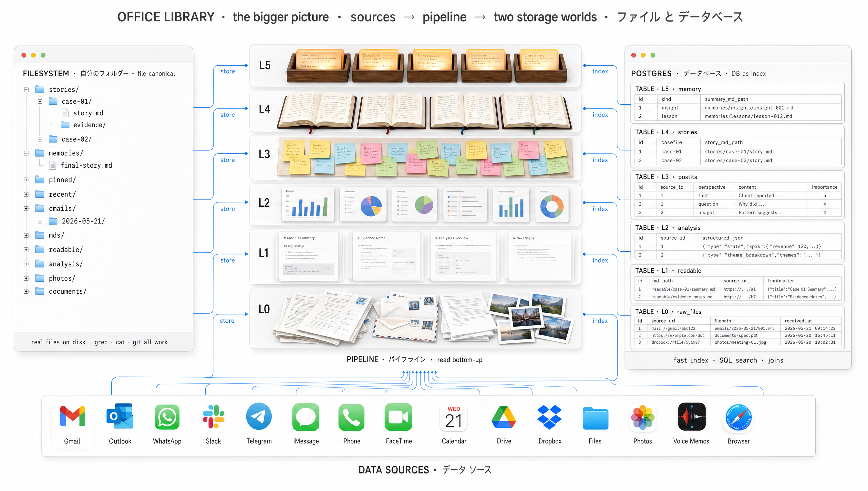This screenshot has height=491, width=868.
Task: Click the Dropbox icon
Action: [550, 417]
